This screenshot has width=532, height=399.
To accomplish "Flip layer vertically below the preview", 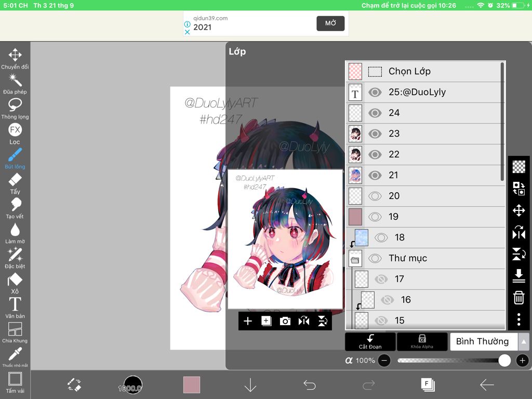I will pyautogui.click(x=322, y=321).
